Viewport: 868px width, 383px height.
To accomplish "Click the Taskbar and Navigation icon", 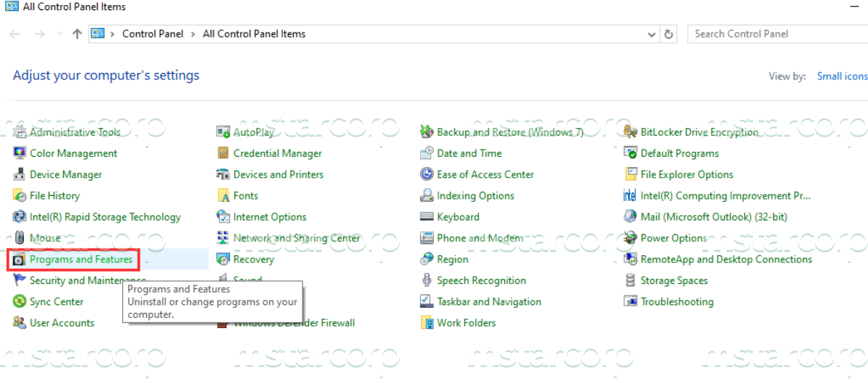I will click(427, 301).
